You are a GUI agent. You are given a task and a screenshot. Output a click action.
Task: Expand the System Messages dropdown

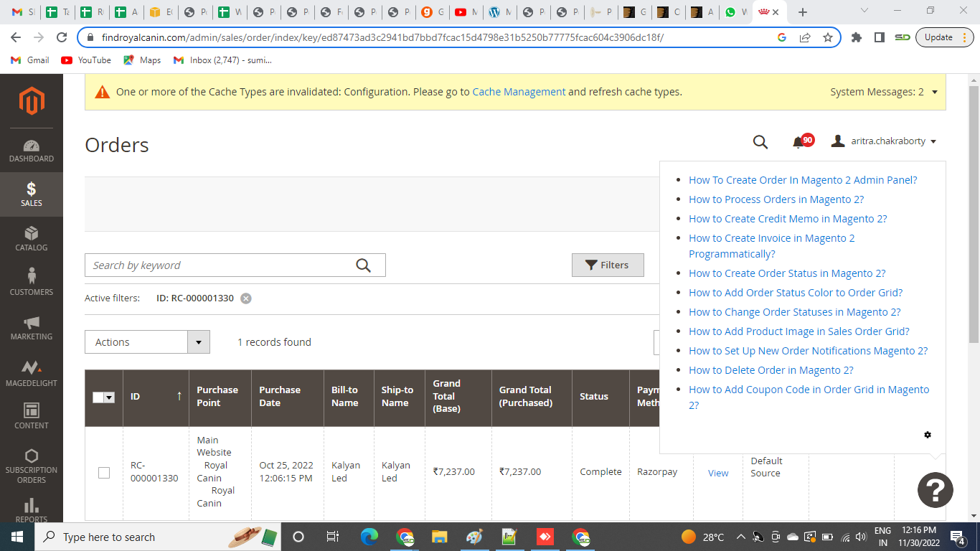pos(934,93)
